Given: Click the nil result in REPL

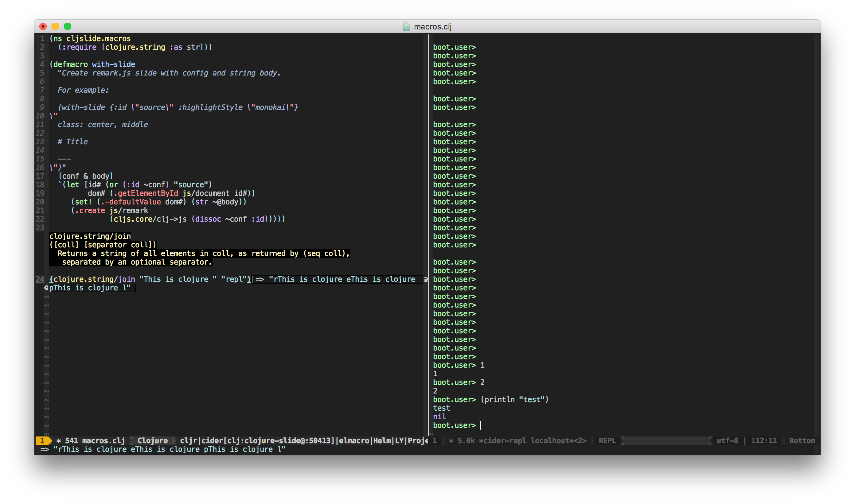Looking at the screenshot, I should tap(439, 417).
